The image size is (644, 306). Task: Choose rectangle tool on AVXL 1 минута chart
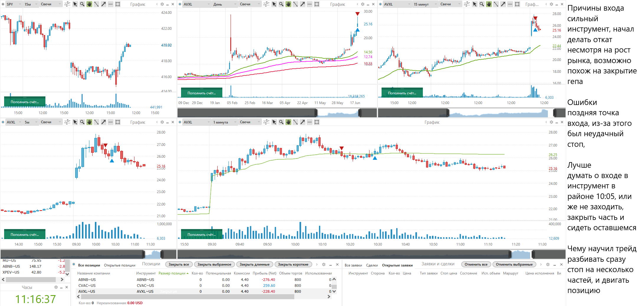[x=317, y=122]
